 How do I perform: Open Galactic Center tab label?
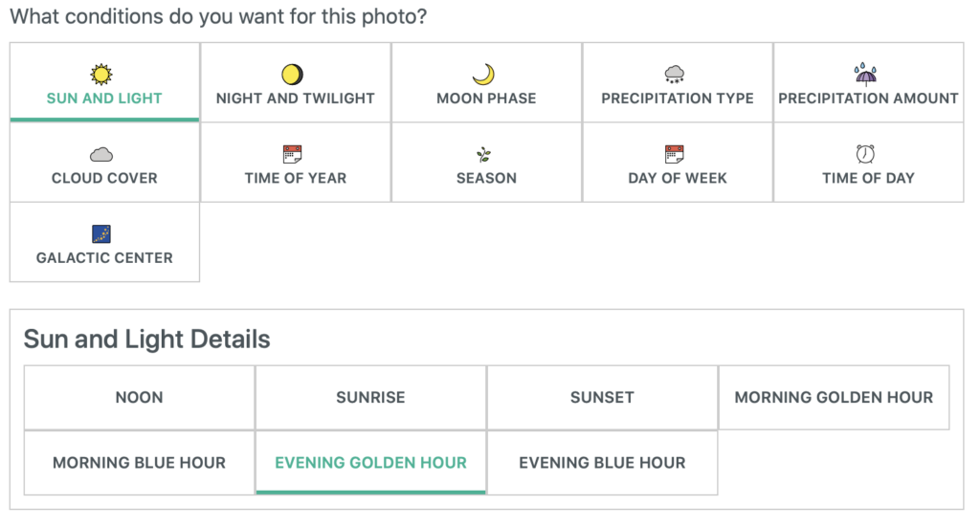104,258
